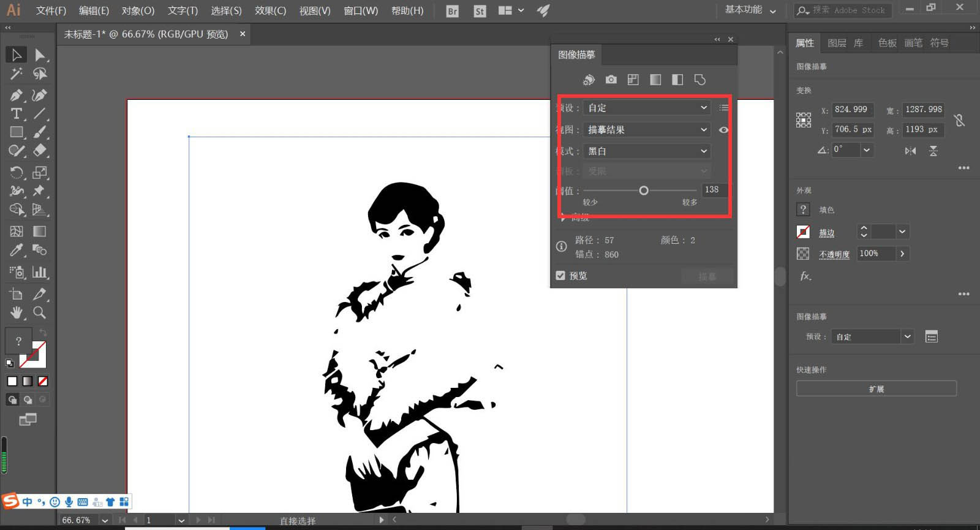Open 文件(F) menu
Viewport: 980px width, 530px height.
coord(51,10)
